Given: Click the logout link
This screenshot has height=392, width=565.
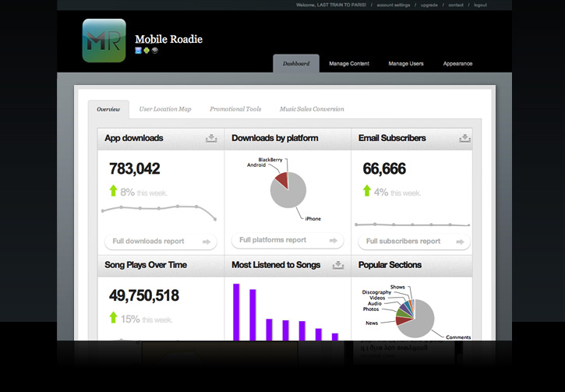Looking at the screenshot, I should click(481, 5).
